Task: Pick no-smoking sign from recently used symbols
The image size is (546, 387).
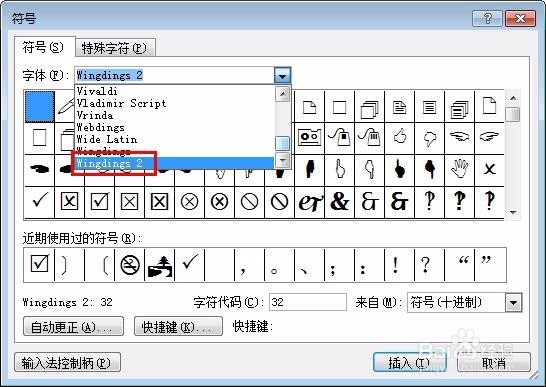Action: 130,265
